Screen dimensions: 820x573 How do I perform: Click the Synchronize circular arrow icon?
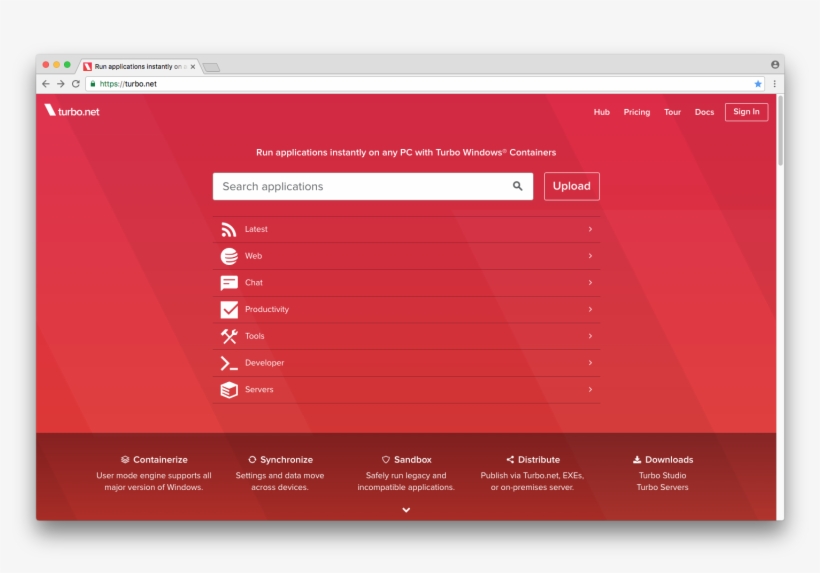pyautogui.click(x=252, y=460)
